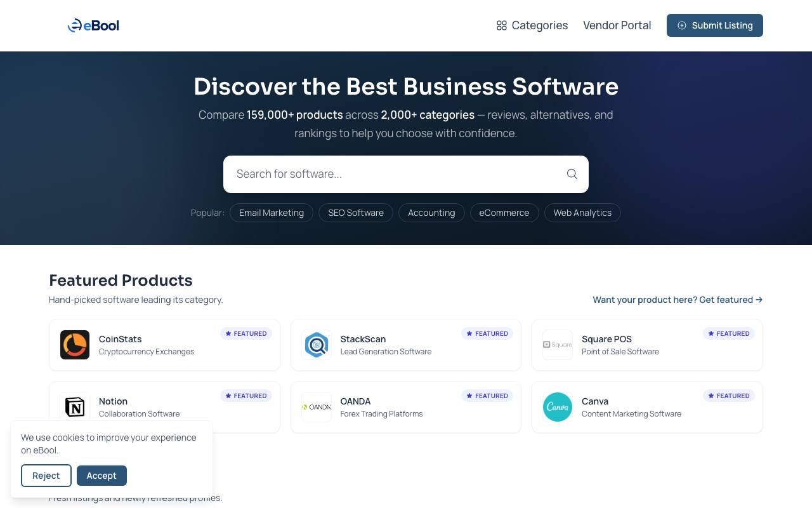Click the Cryptocurrency Exchanges category text
Image resolution: width=812 pixels, height=508 pixels.
coord(147,352)
